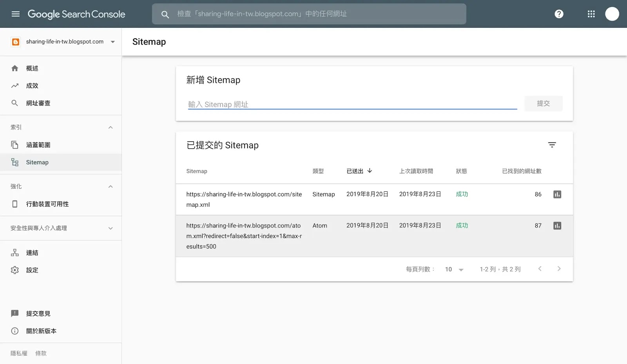
Task: Click the info circle icon beside 關於新版本
Action: pos(15,331)
